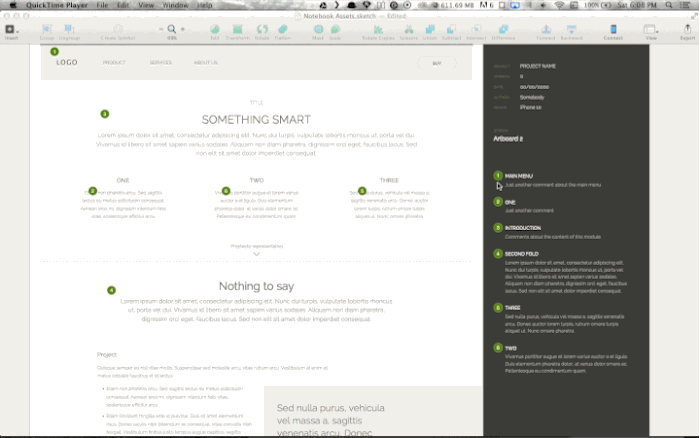Click the down chevron below columns
The height and width of the screenshot is (438, 700).
(x=256, y=254)
